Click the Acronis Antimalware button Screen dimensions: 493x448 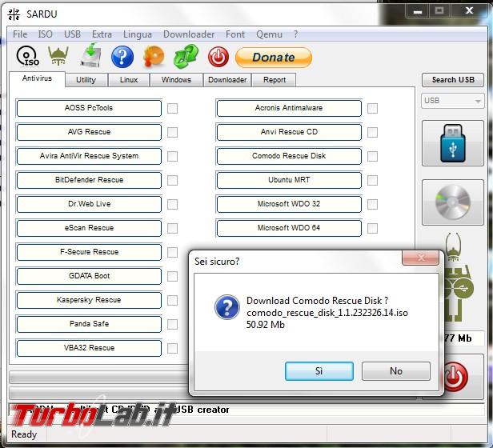click(289, 108)
